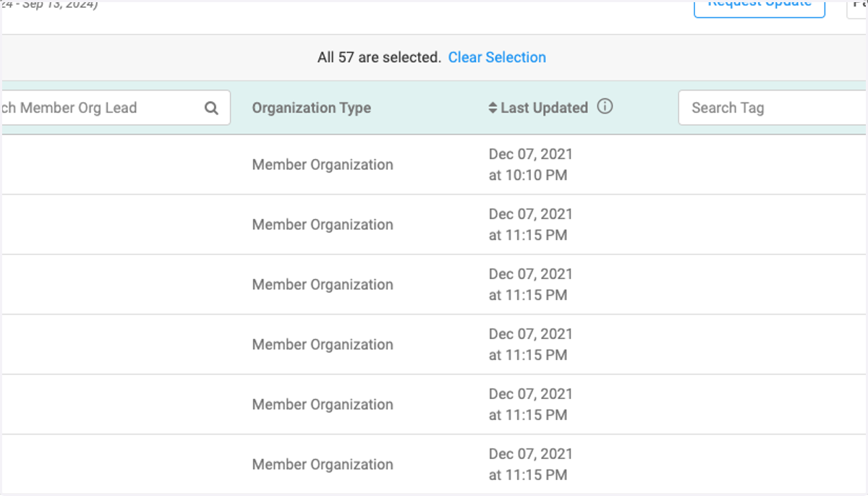
Task: Click the Clear Selection link
Action: (497, 57)
